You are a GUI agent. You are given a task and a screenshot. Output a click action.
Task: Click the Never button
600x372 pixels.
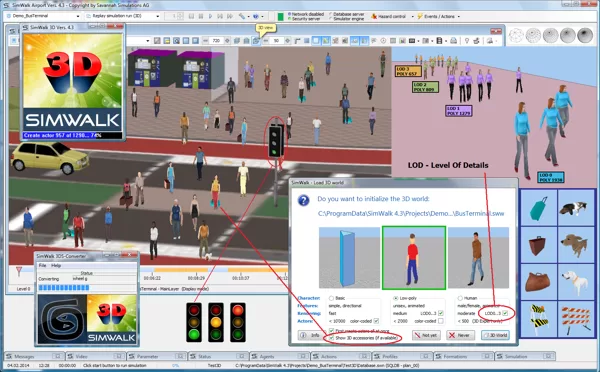pos(460,335)
